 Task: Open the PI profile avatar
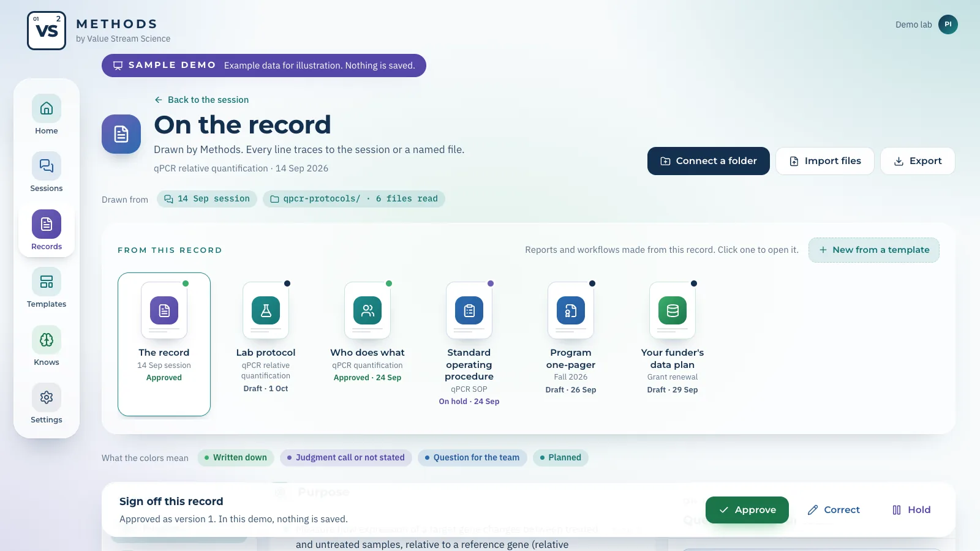(x=948, y=24)
